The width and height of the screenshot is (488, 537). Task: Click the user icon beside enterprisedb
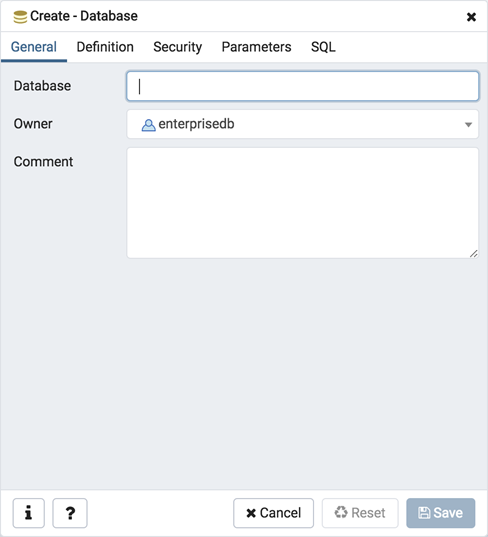click(148, 125)
